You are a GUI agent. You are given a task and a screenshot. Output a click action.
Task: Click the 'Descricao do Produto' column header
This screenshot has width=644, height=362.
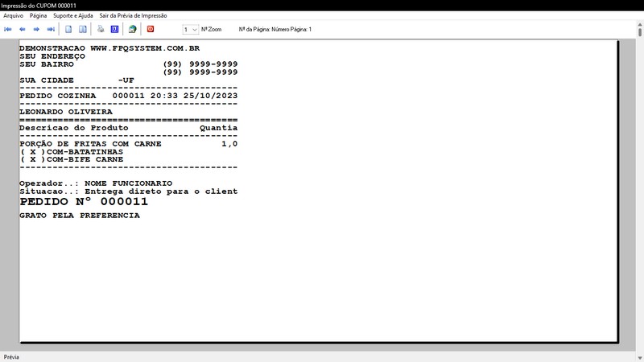coord(74,128)
